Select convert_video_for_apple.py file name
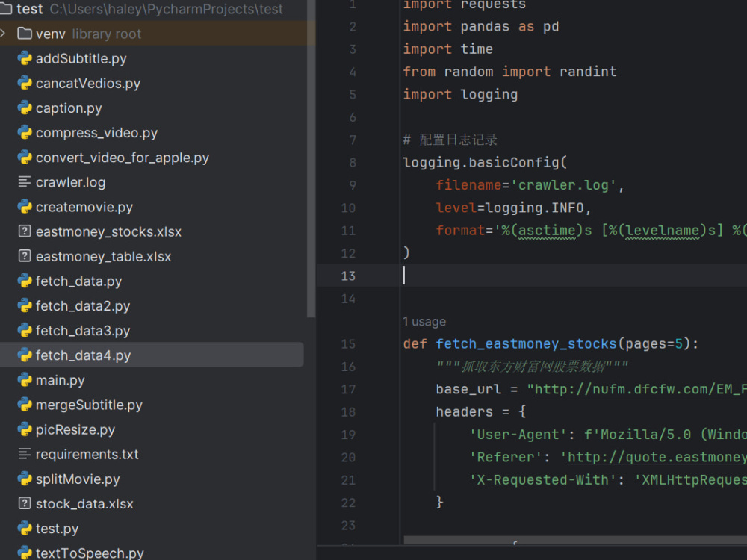Screen dimensions: 747x560 click(123, 158)
